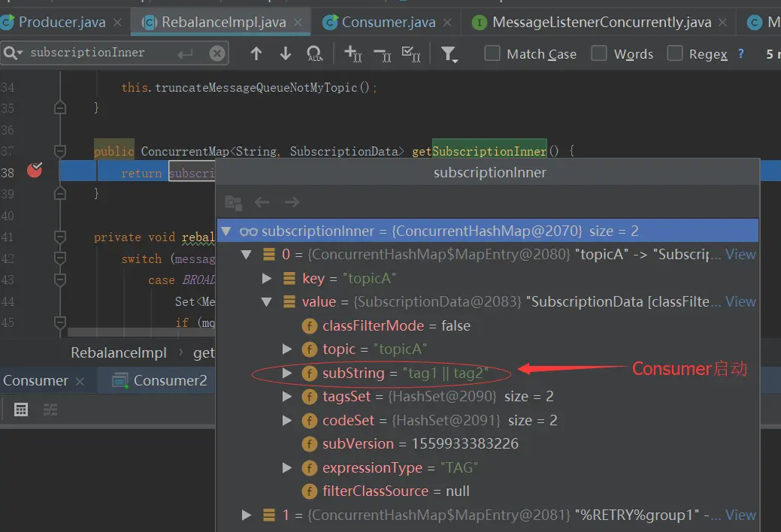Click the threads layout icon beside table icon
The height and width of the screenshot is (532, 781).
50,410
